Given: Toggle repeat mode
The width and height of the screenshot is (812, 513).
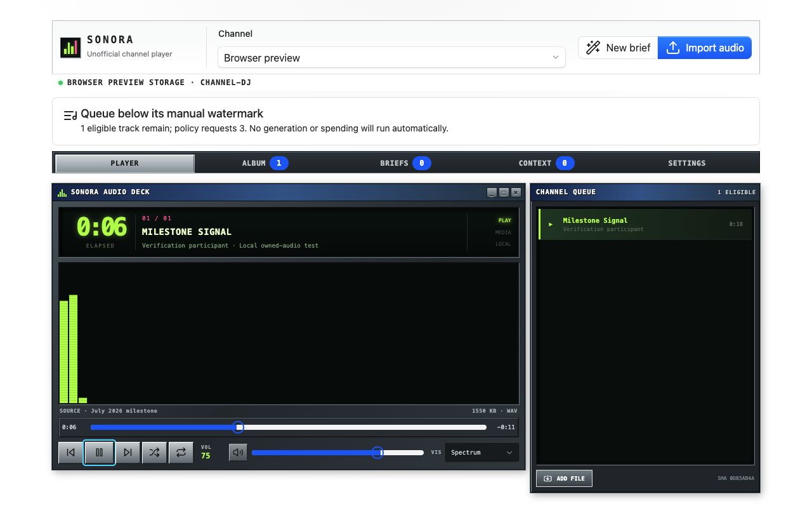Looking at the screenshot, I should point(181,453).
